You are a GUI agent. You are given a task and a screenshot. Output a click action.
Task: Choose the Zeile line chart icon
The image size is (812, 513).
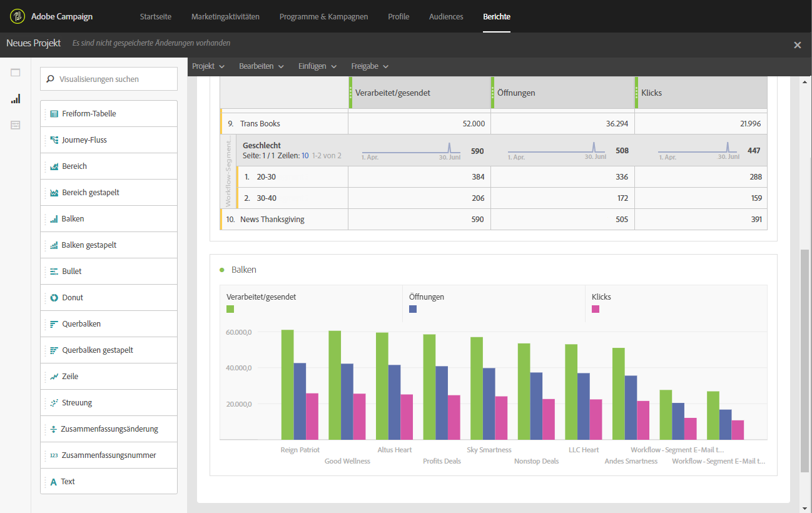click(x=54, y=377)
